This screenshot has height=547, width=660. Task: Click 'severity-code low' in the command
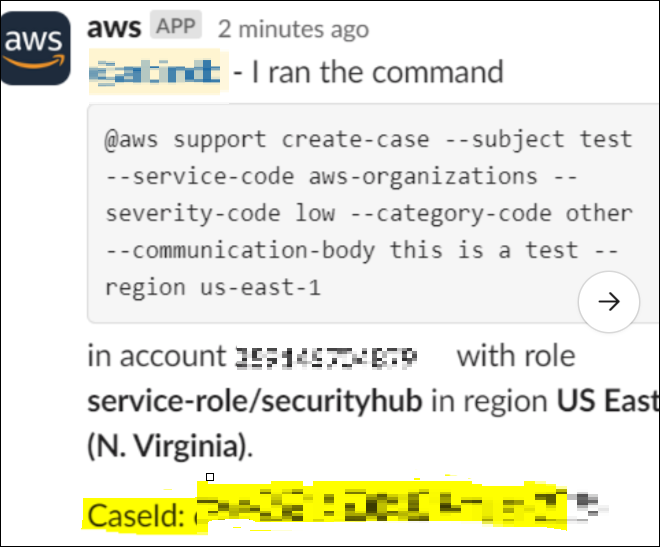coord(220,213)
